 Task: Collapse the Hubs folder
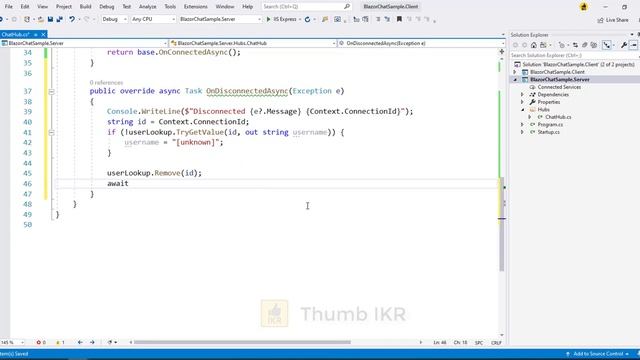pyautogui.click(x=522, y=109)
